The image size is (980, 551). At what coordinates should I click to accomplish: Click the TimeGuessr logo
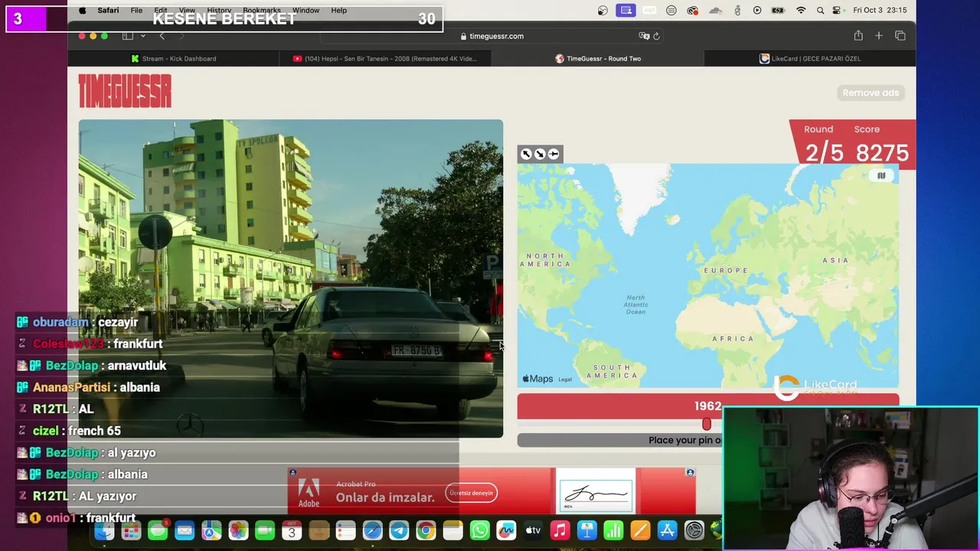pos(125,92)
